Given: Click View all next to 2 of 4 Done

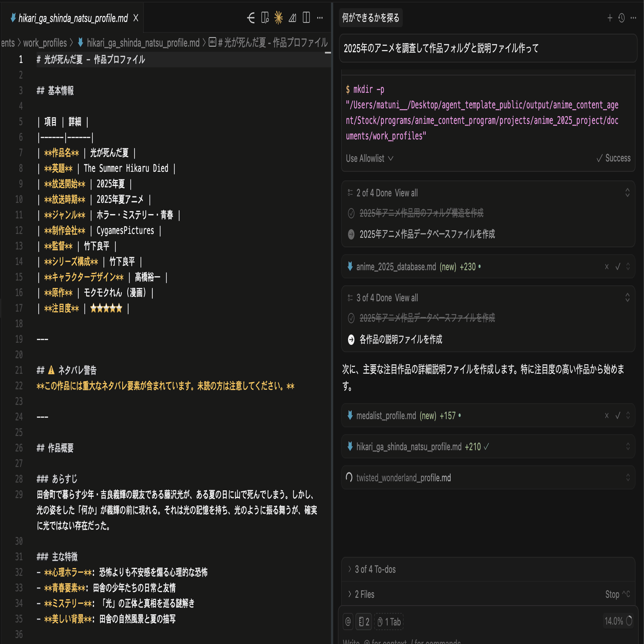Looking at the screenshot, I should click(x=406, y=193).
